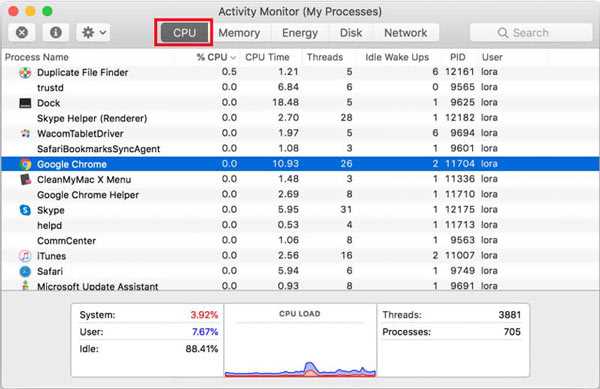Click the CleanMyMac X Menu icon
Viewport: 600px width, 389px height.
pos(25,179)
